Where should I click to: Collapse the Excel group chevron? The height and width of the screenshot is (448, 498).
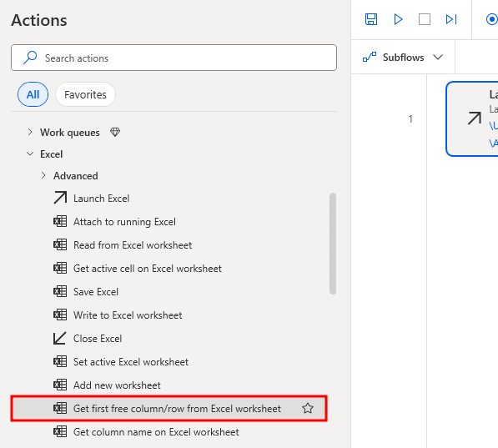click(x=30, y=154)
